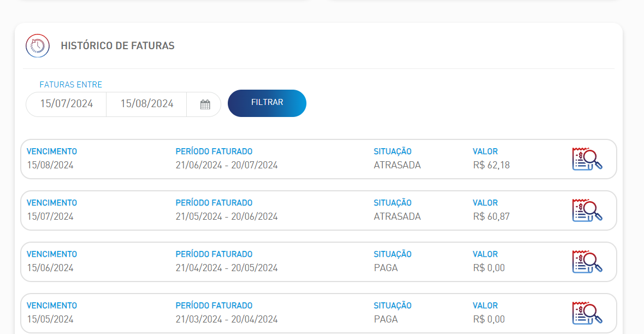Click ATRASADA status of 15/08/2024 invoice
Image resolution: width=644 pixels, height=334 pixels.
pyautogui.click(x=397, y=165)
